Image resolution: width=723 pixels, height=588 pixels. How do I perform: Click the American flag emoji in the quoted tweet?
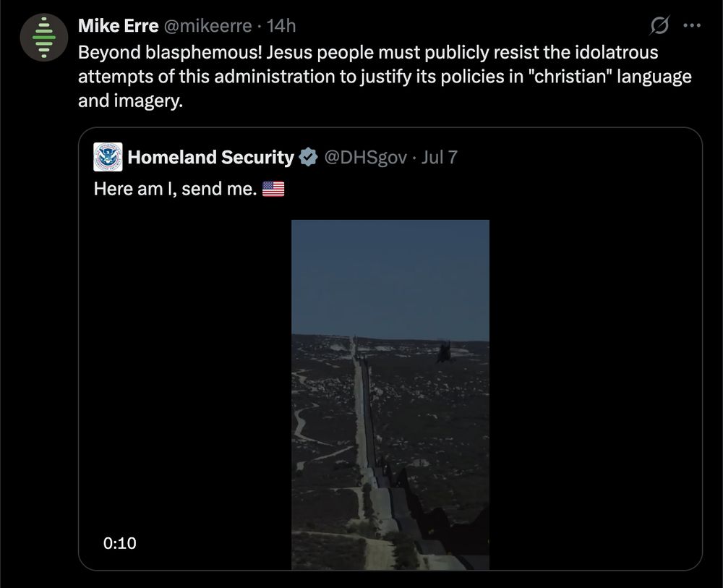tap(273, 188)
